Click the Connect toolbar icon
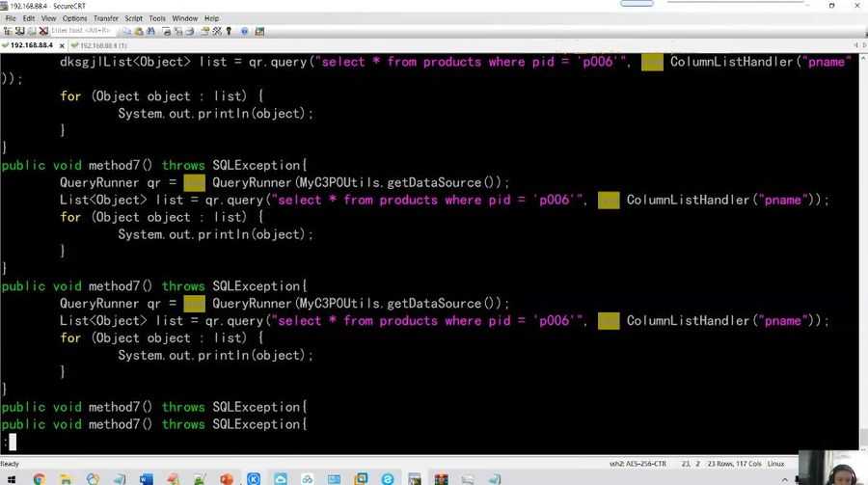Viewport: 868px width, 485px height. click(20, 32)
